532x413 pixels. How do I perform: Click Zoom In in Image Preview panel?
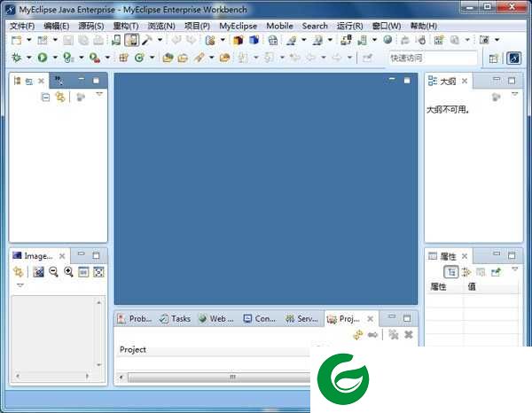(x=68, y=271)
